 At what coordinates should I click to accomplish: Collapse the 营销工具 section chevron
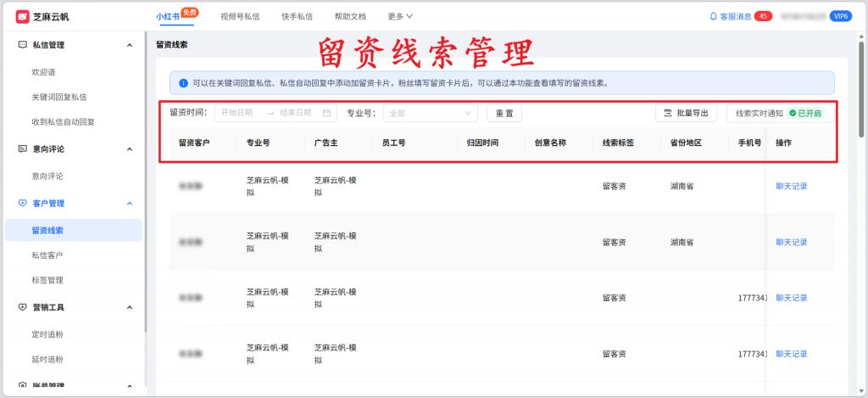pos(130,307)
